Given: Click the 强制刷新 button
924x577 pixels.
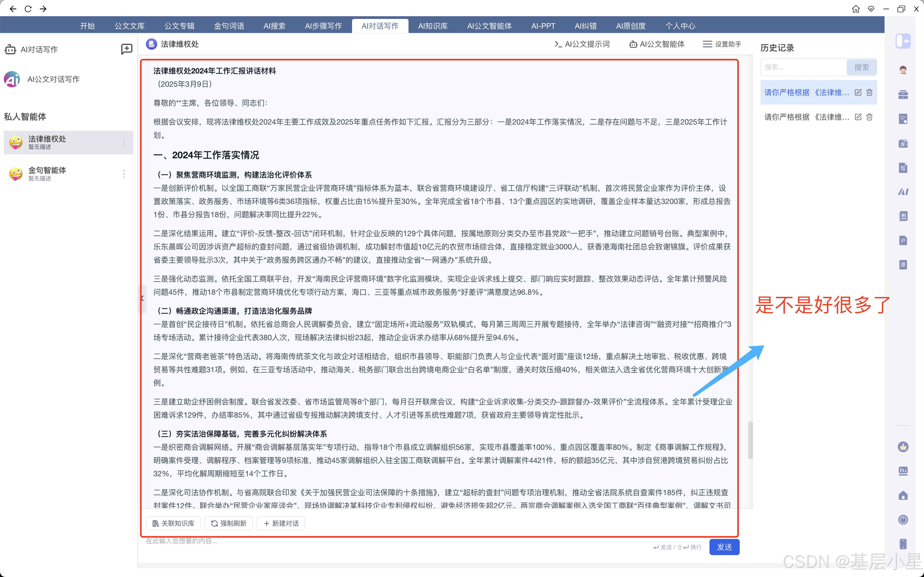Looking at the screenshot, I should [x=229, y=523].
